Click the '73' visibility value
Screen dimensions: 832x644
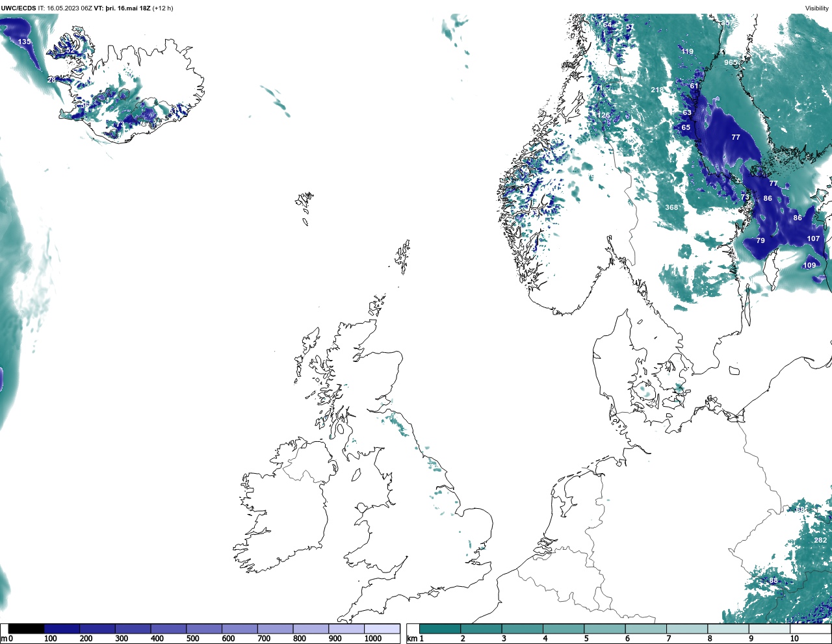(745, 197)
